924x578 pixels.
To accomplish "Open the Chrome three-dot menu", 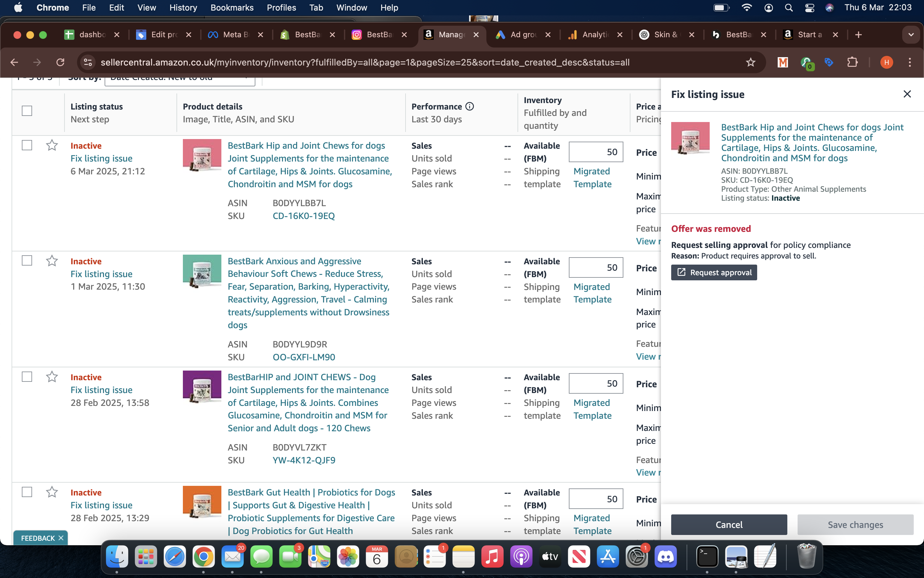I will click(x=910, y=62).
